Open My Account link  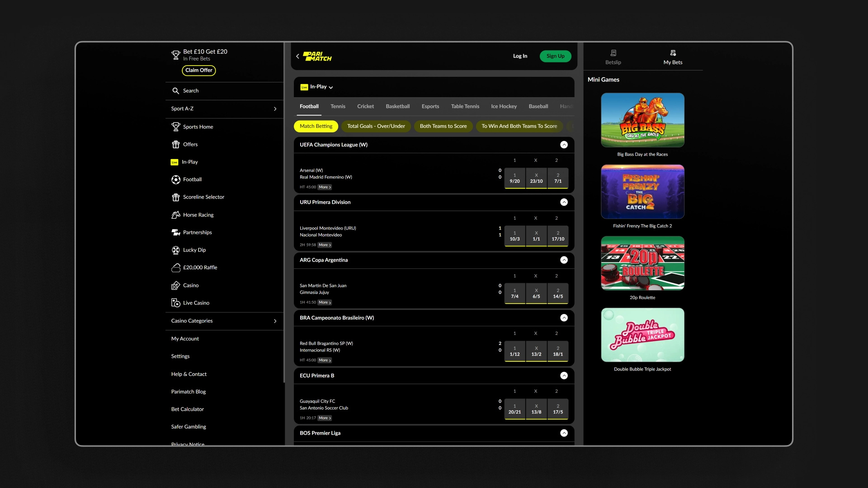[x=185, y=339]
